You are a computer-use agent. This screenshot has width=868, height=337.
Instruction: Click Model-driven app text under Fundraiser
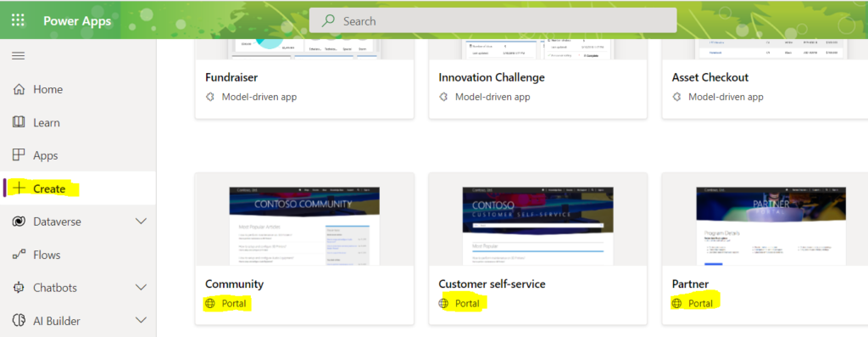click(x=259, y=97)
